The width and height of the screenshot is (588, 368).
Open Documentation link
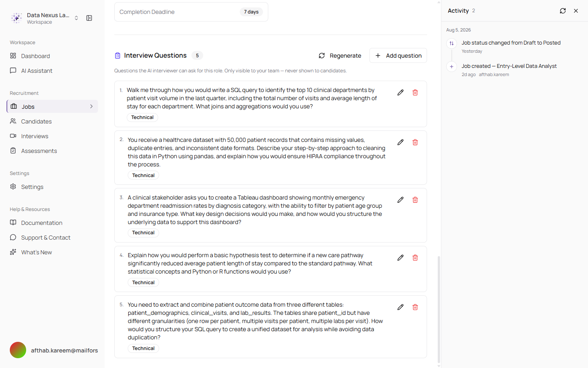coord(52,223)
